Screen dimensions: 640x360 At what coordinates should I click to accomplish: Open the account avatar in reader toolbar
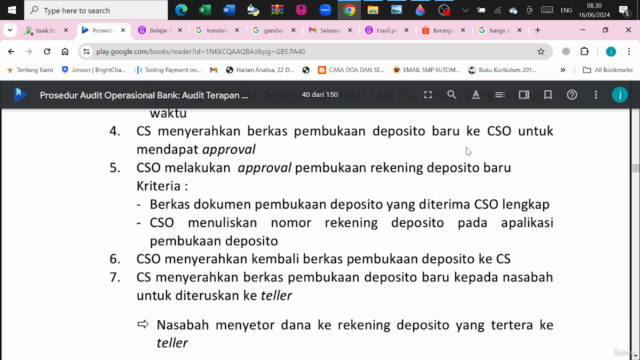click(620, 95)
